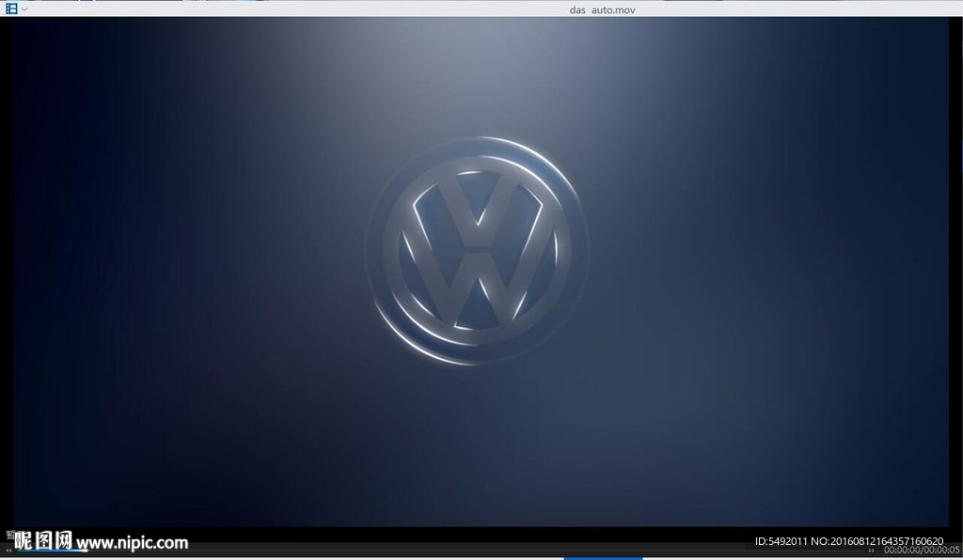
Task: Open the dropdown chevron beside the player icon
Action: click(24, 9)
